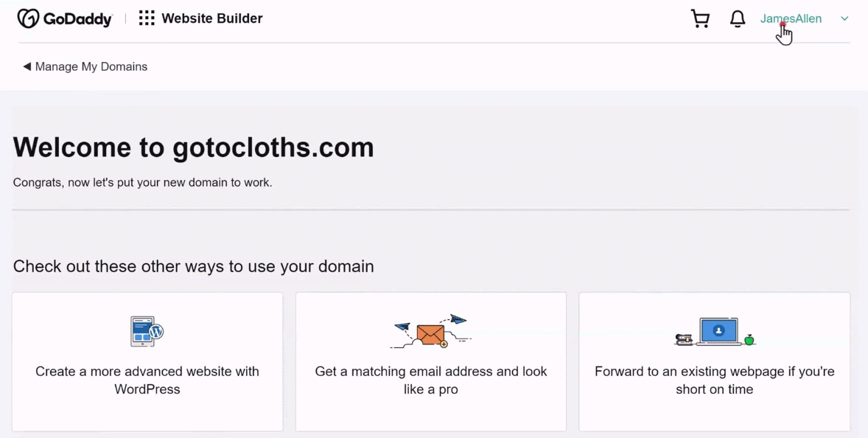Go back to Manage My Domains
868x438 pixels.
pos(91,66)
